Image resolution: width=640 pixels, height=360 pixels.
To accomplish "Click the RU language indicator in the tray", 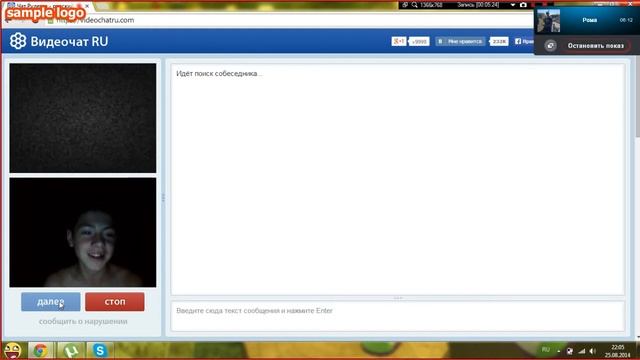I will coord(545,350).
